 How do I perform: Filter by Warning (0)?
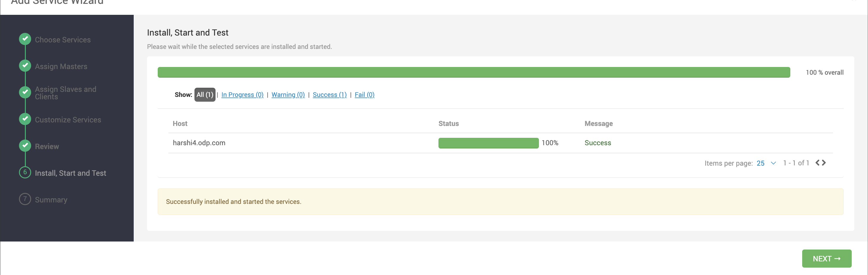288,95
